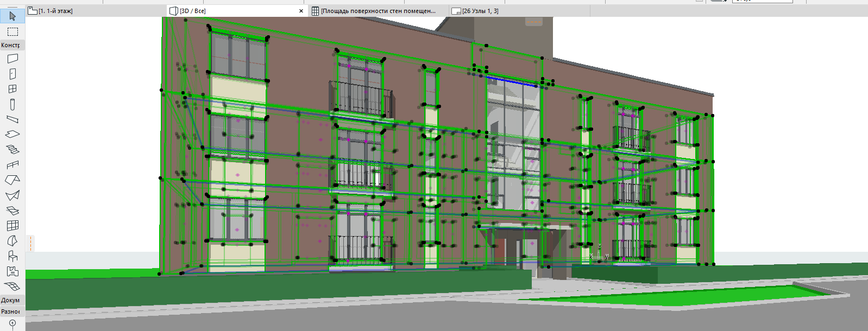
Task: Click the 3D cube icon on the tab
Action: pos(174,11)
